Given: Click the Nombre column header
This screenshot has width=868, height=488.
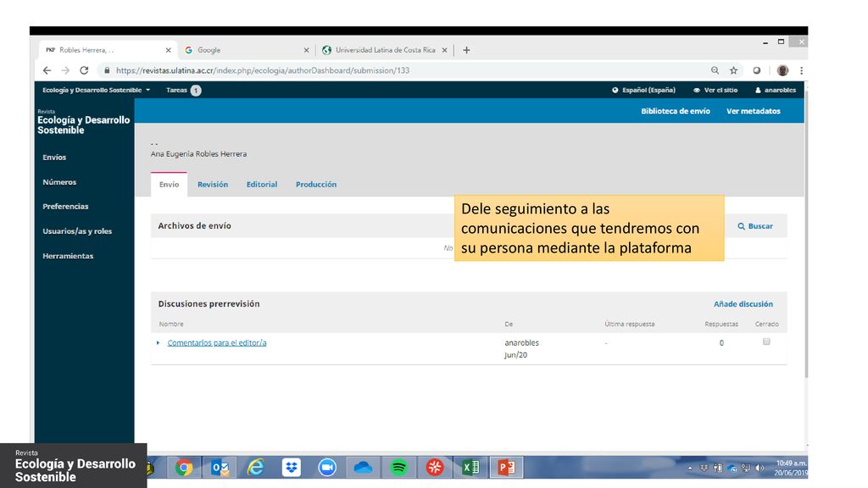Looking at the screenshot, I should tap(171, 324).
